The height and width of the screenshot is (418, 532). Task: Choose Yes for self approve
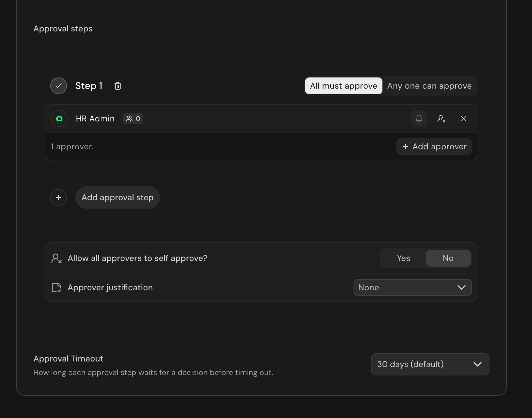[x=403, y=258]
